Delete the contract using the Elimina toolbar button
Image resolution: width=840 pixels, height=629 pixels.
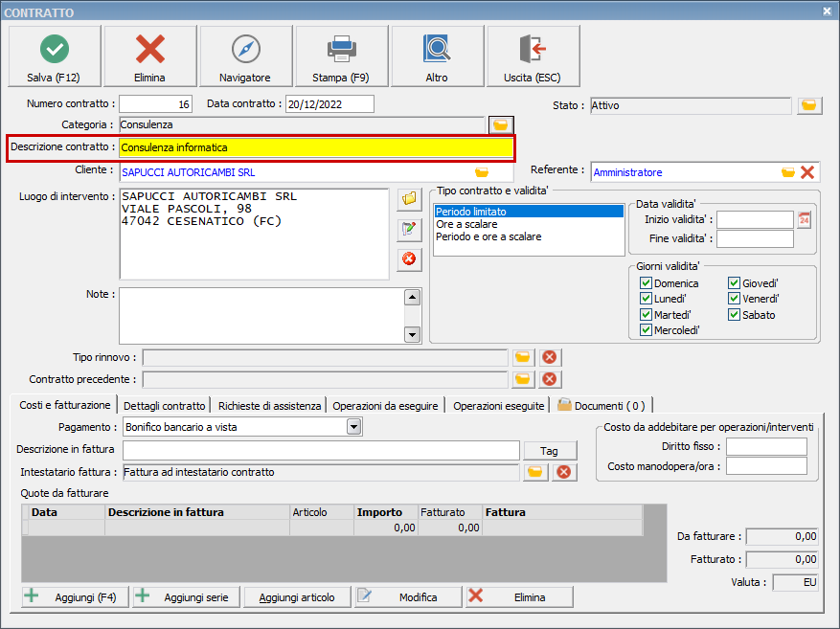(150, 56)
